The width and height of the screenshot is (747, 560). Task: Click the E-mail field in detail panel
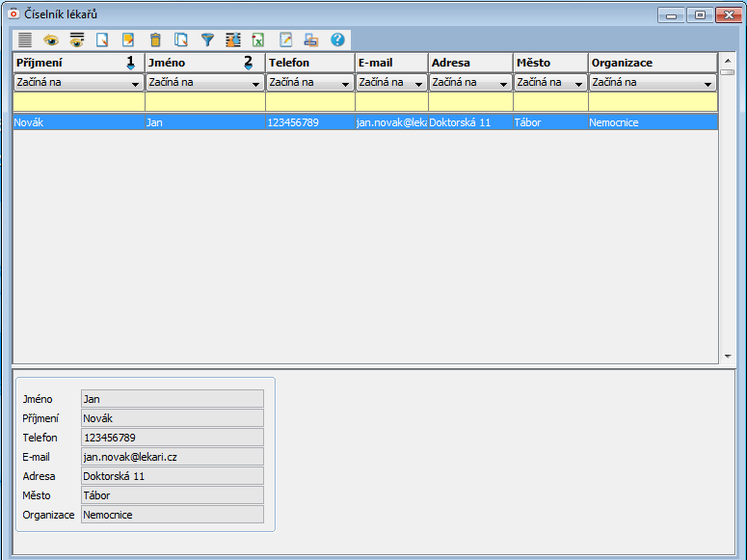[173, 457]
